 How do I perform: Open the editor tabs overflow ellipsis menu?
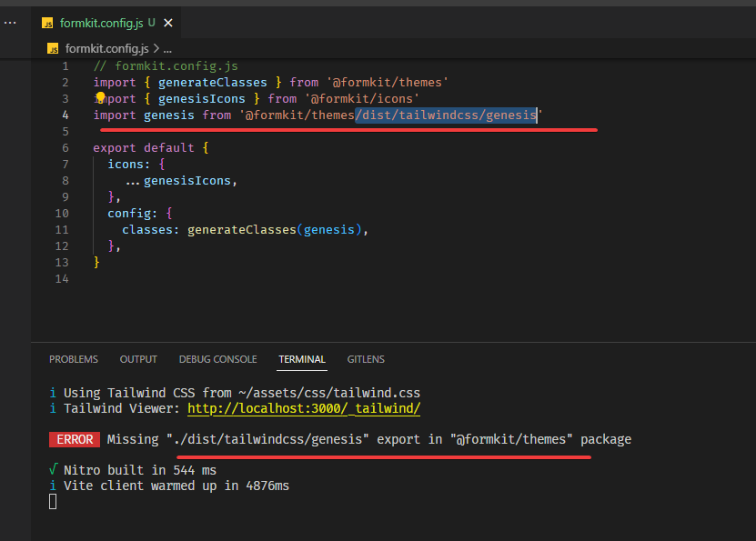[10, 23]
